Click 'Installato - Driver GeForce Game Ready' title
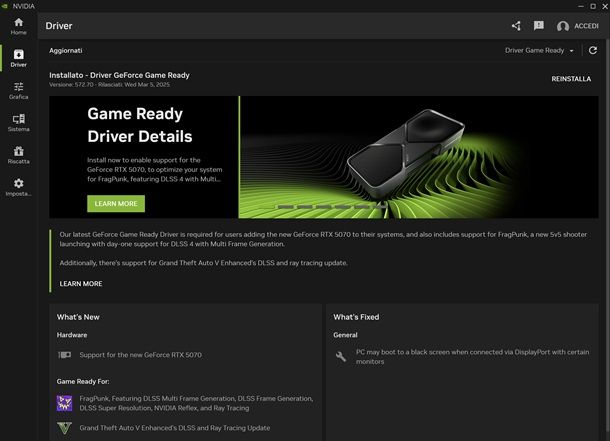 119,75
